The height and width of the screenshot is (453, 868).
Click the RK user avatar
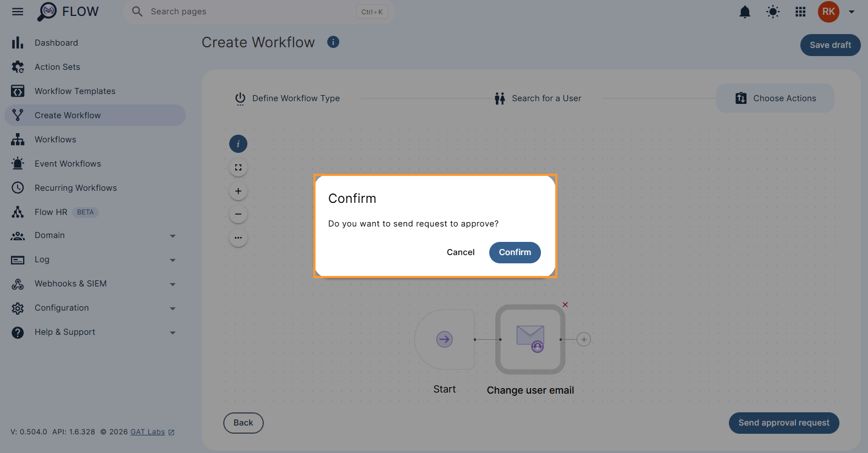828,12
